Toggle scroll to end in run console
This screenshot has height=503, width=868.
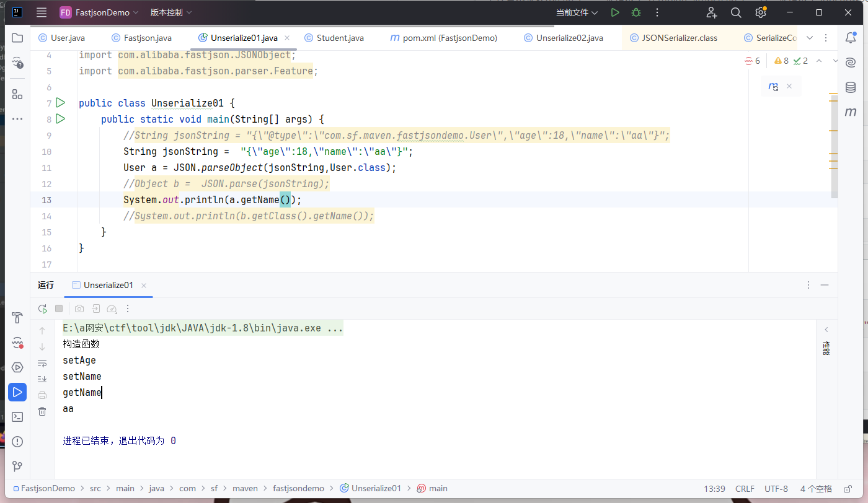click(x=42, y=379)
